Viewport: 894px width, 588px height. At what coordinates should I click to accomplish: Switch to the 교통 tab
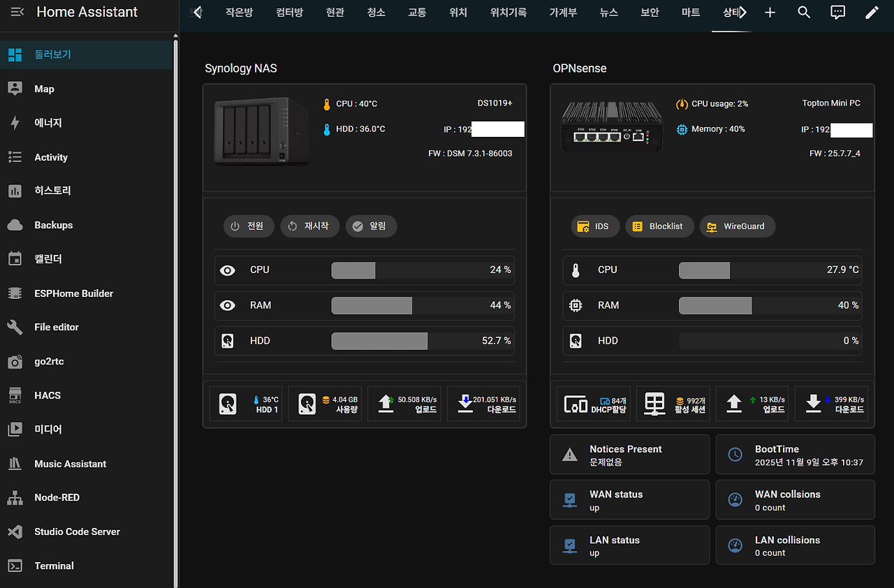click(x=417, y=13)
